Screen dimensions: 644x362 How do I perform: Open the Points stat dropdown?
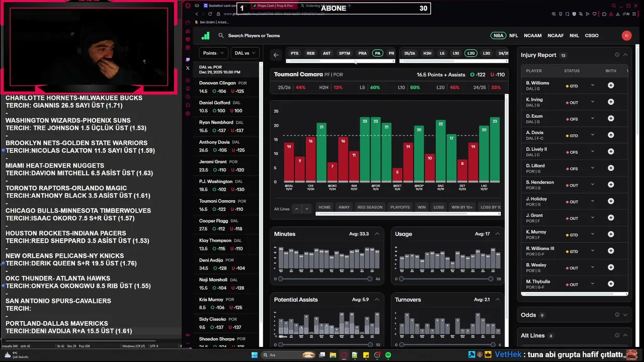point(213,53)
